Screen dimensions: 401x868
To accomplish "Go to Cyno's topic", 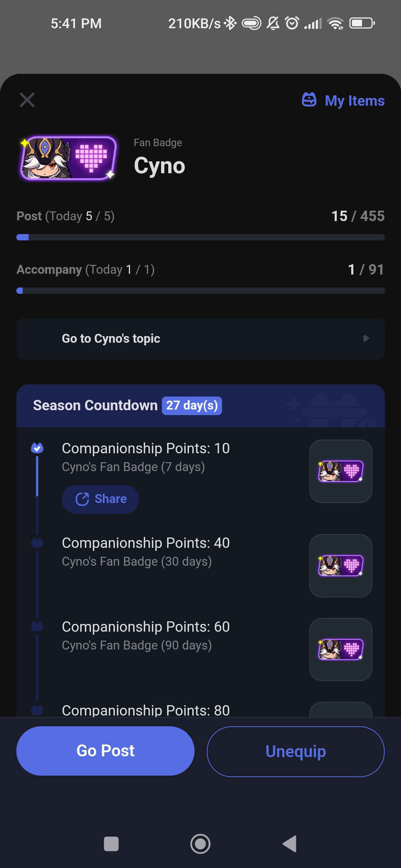I will 200,339.
